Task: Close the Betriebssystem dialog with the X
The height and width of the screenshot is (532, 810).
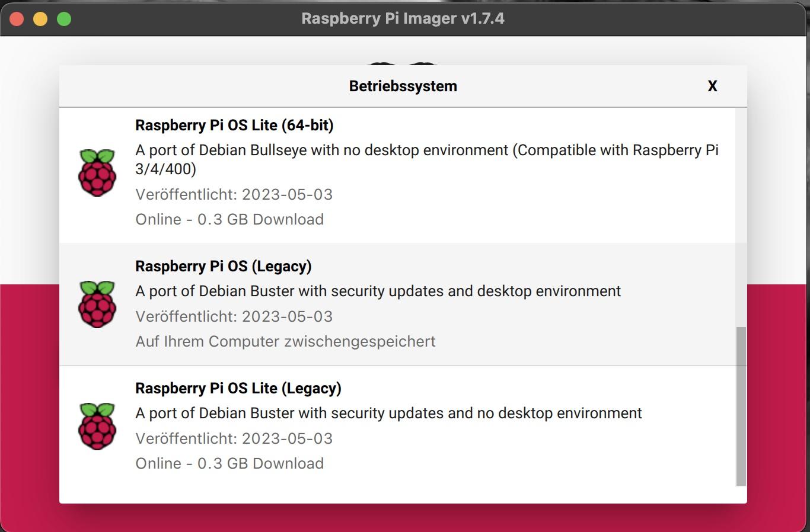Action: tap(712, 86)
